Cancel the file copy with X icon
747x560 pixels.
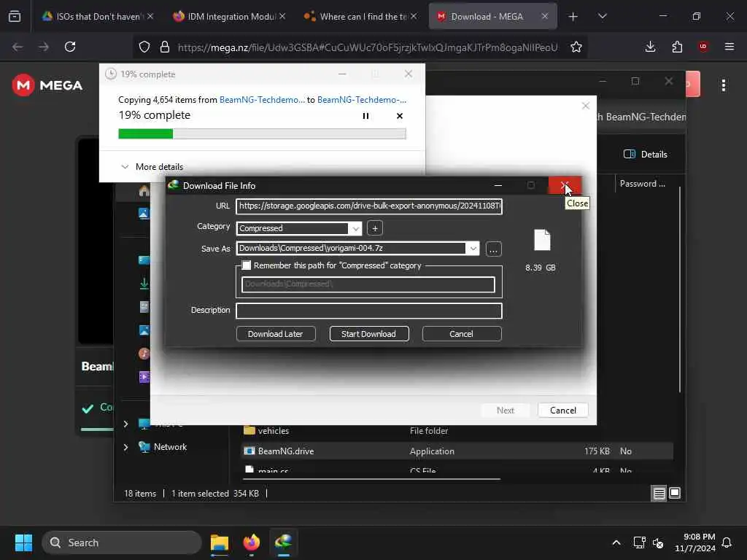coord(399,116)
